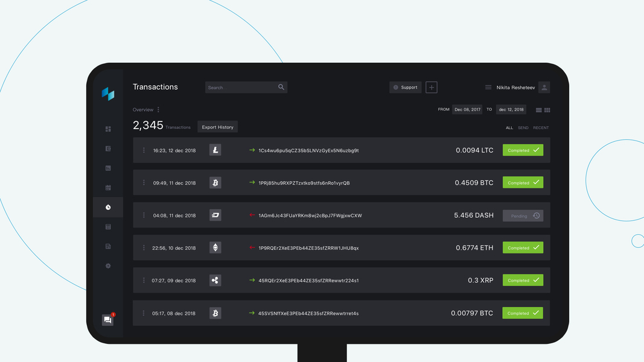Screen dimensions: 644x362
Task: Click the Litecoin icon in 16:23 row
Action: click(x=215, y=150)
